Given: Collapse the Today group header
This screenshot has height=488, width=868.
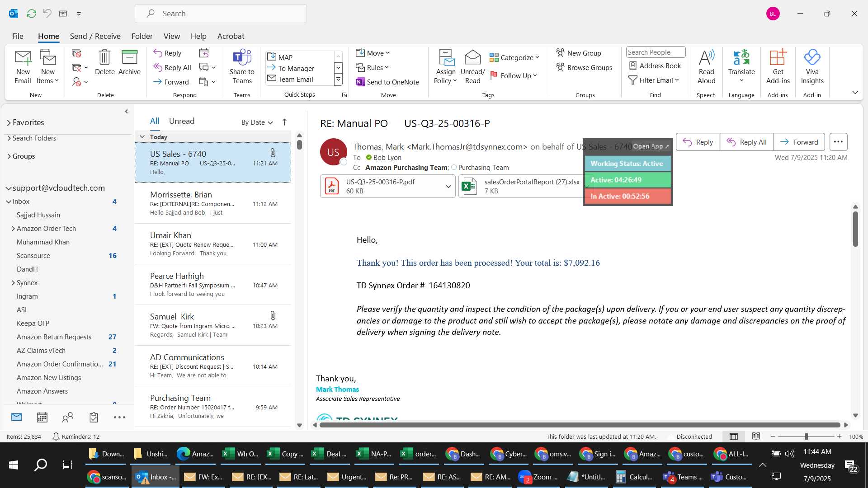Looking at the screenshot, I should point(142,137).
